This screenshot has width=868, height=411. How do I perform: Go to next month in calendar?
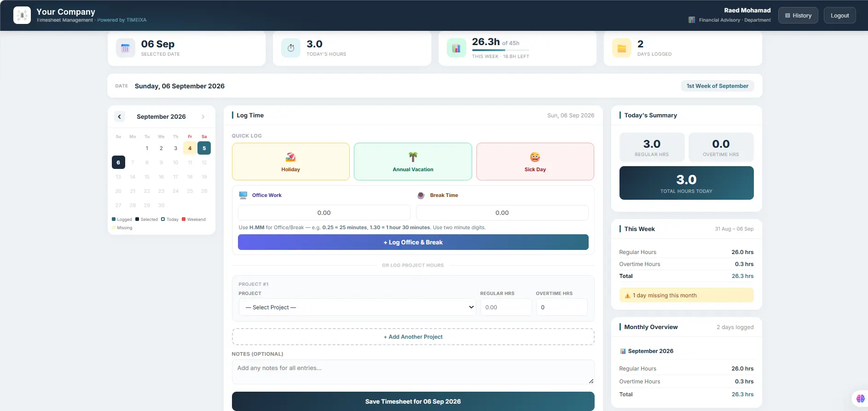click(203, 116)
